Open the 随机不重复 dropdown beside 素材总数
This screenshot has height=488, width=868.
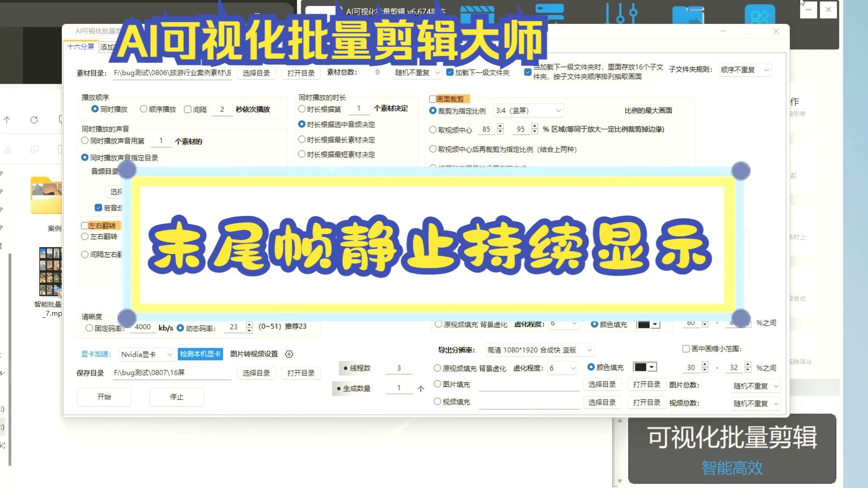[x=417, y=73]
